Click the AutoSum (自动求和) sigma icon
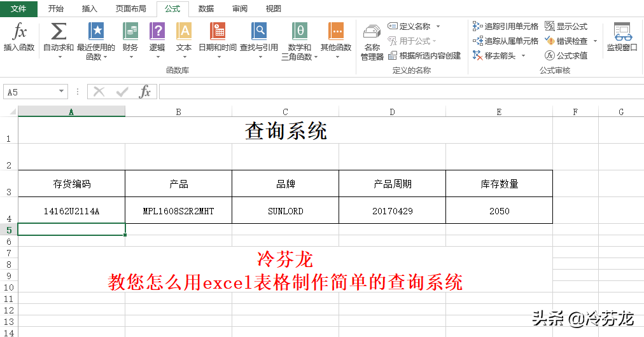 pos(59,32)
